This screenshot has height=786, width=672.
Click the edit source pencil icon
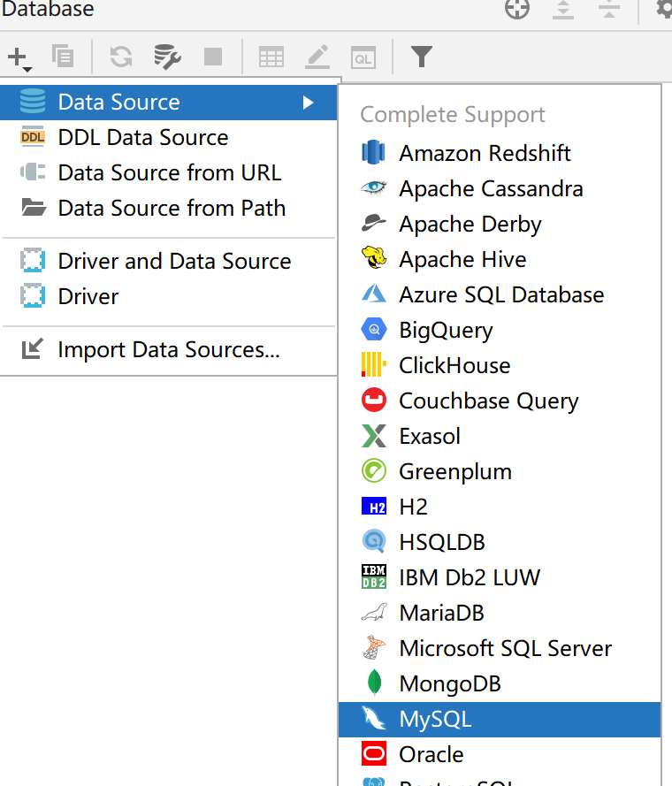click(x=317, y=57)
